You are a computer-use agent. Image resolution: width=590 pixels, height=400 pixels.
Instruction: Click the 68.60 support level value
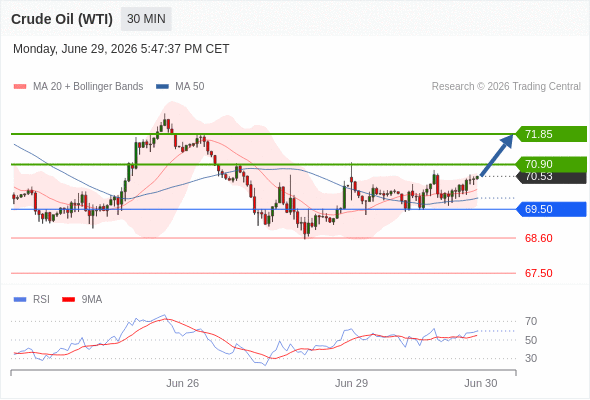click(x=538, y=238)
